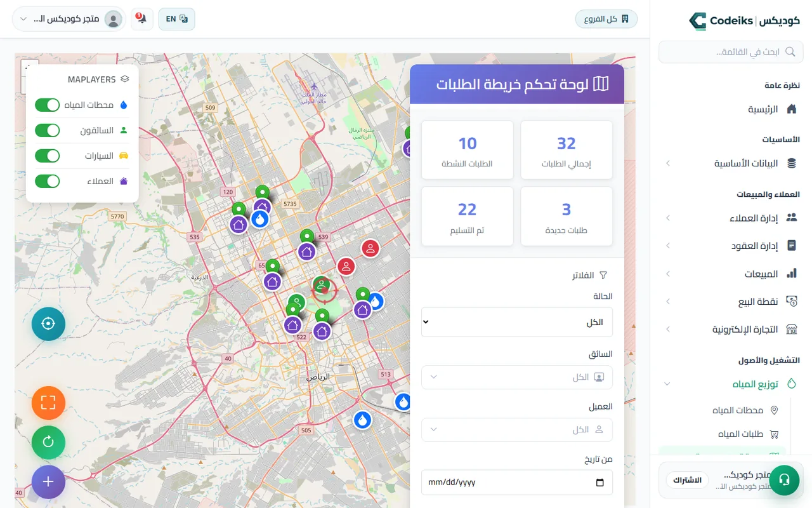
Task: Open the الحالة status dropdown
Action: tap(517, 322)
